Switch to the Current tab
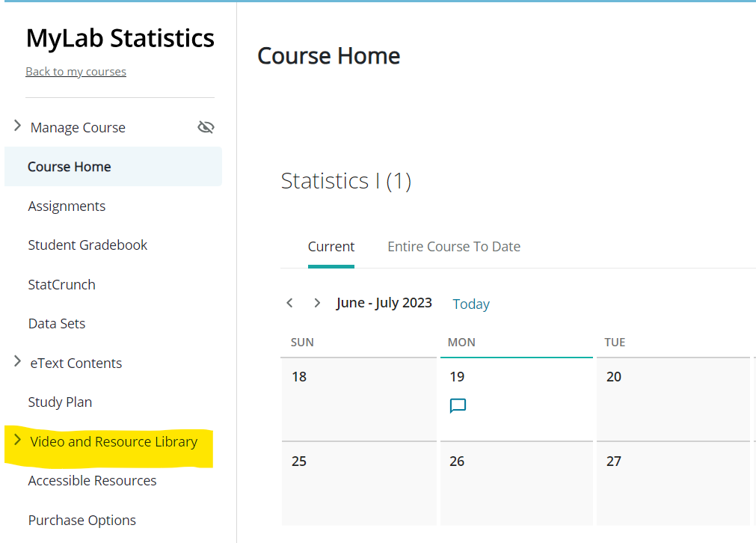 (331, 247)
